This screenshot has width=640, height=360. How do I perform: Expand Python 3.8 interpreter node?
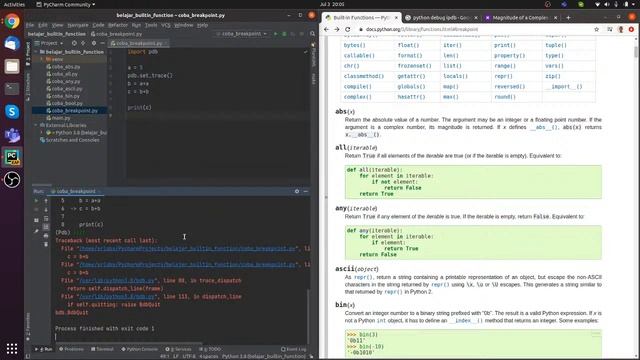(x=41, y=133)
